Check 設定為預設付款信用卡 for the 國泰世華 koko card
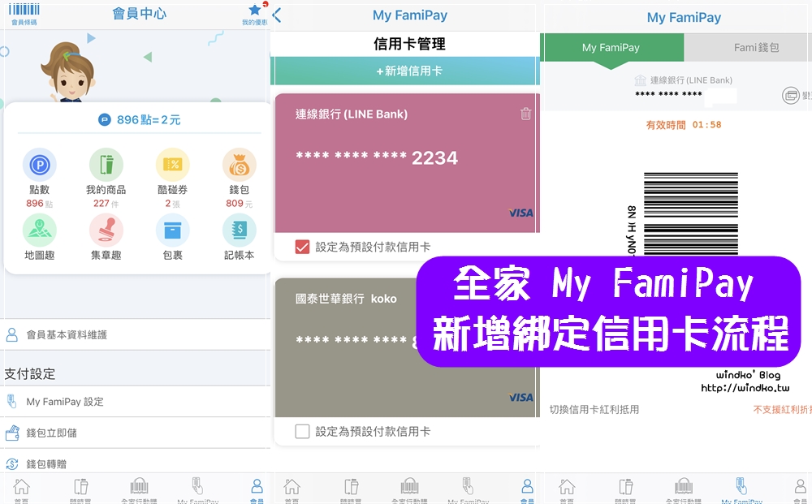 click(x=303, y=432)
